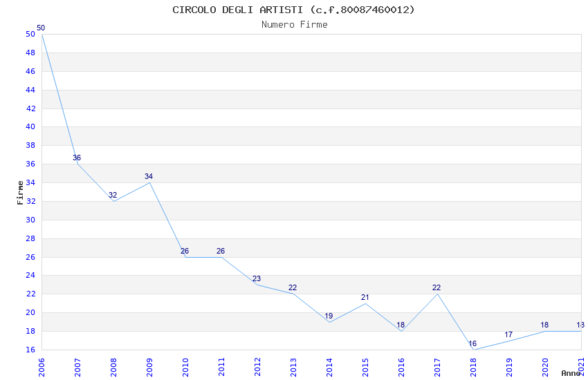The width and height of the screenshot is (588, 380).
Task: Click the data point label 18 for 2016
Action: click(401, 325)
